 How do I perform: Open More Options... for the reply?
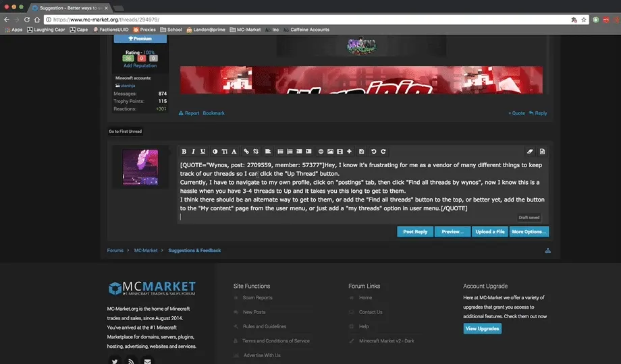(x=529, y=232)
